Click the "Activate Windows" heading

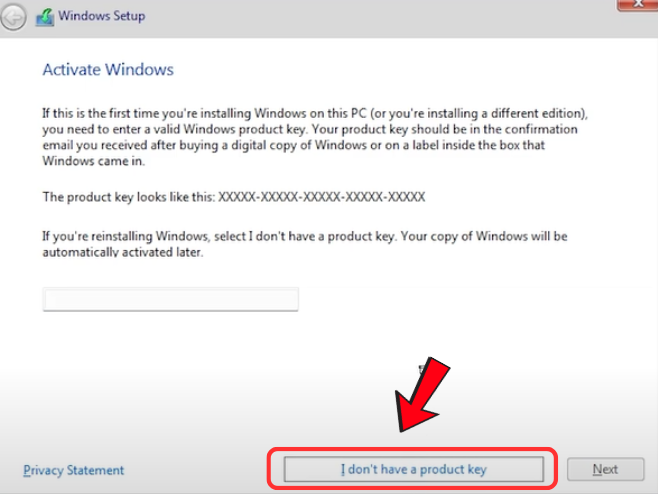[108, 70]
